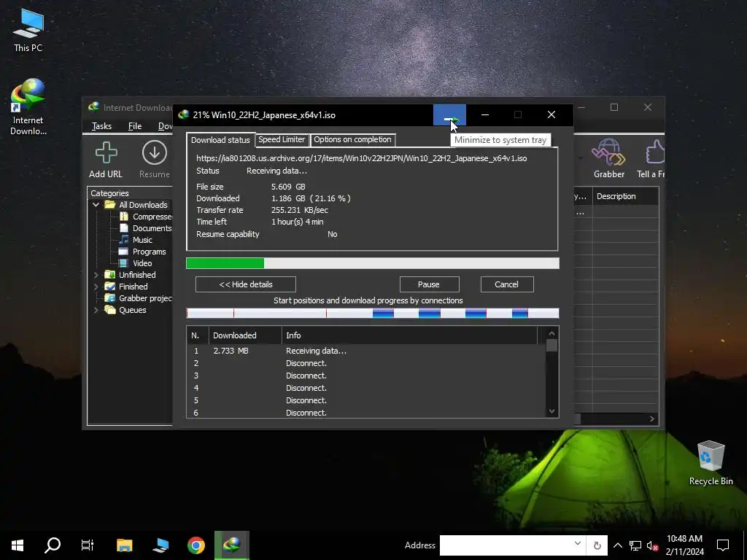Expand the Finished tree node
Image resolution: width=747 pixels, height=560 pixels.
point(96,287)
